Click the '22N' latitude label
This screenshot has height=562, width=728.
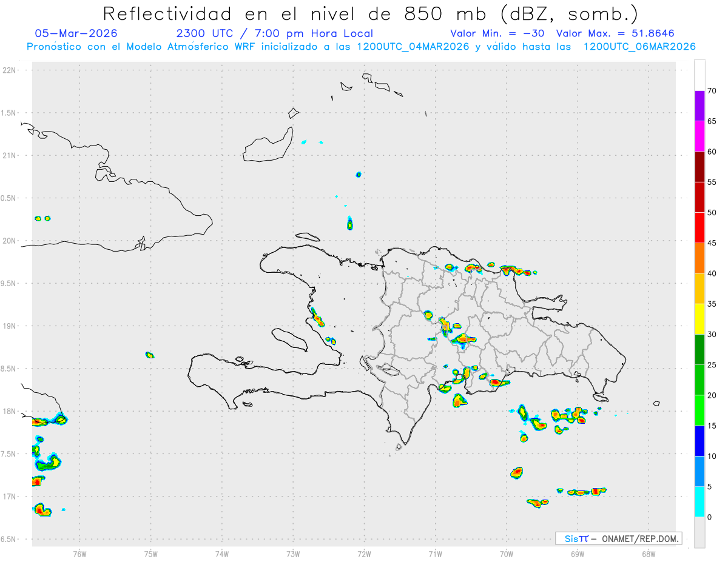[10, 70]
